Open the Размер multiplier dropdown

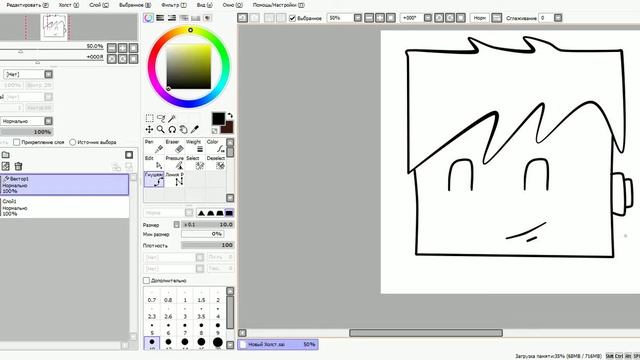(x=176, y=224)
